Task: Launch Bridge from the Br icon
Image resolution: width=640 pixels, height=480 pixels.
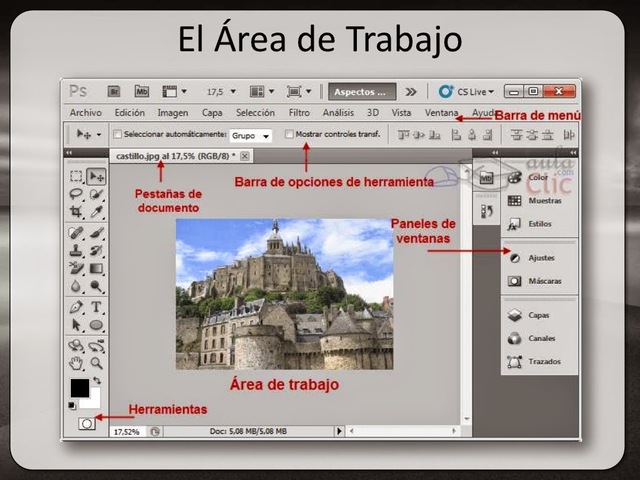Action: 114,91
